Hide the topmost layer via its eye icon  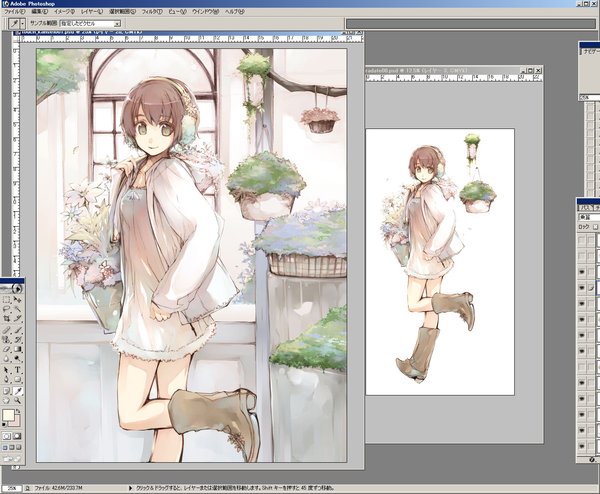(584, 271)
